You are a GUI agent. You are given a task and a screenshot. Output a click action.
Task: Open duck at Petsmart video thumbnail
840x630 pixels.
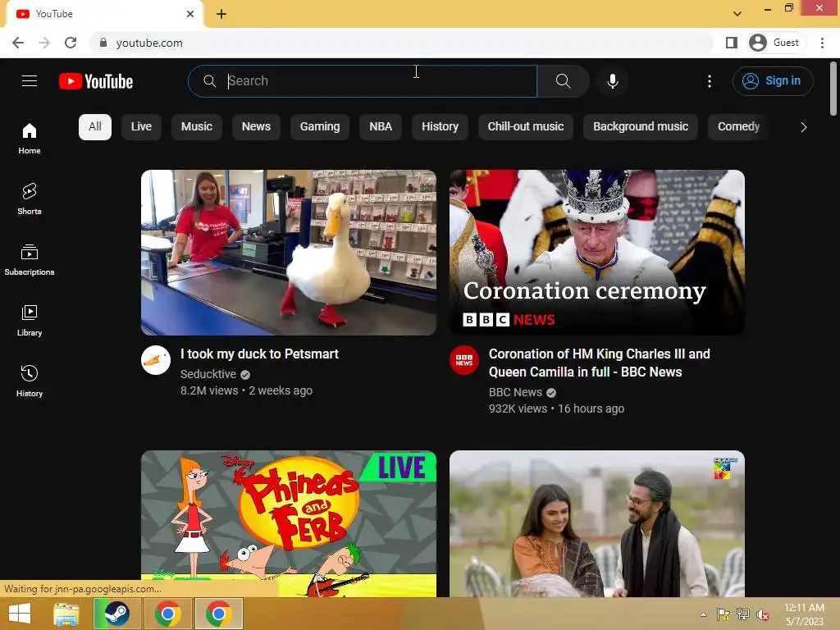289,253
